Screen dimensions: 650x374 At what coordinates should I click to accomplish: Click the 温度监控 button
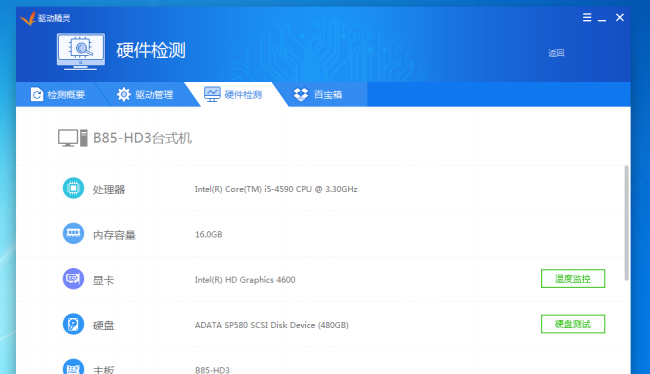point(573,279)
